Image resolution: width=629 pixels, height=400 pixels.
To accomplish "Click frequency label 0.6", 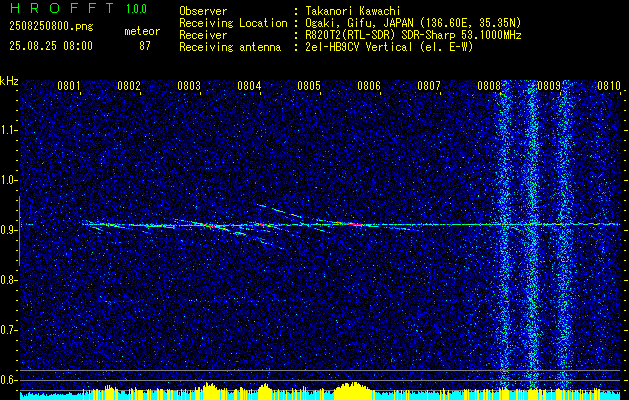I will pyautogui.click(x=8, y=380).
